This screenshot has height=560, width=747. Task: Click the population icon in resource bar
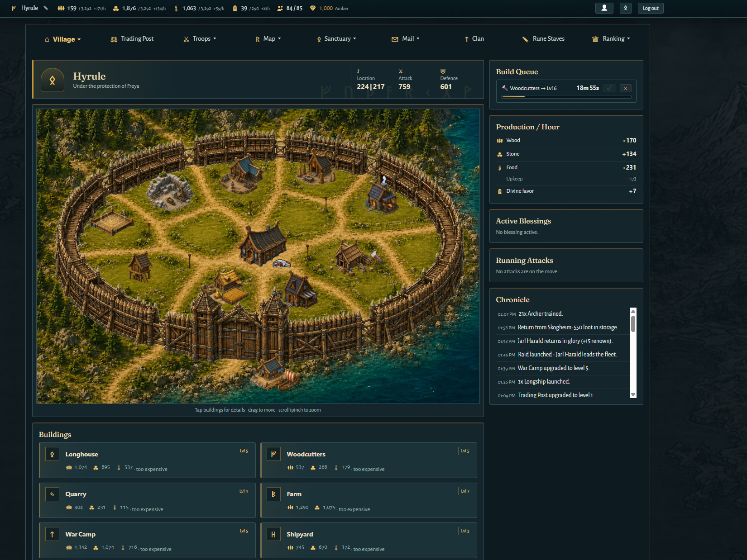click(280, 8)
